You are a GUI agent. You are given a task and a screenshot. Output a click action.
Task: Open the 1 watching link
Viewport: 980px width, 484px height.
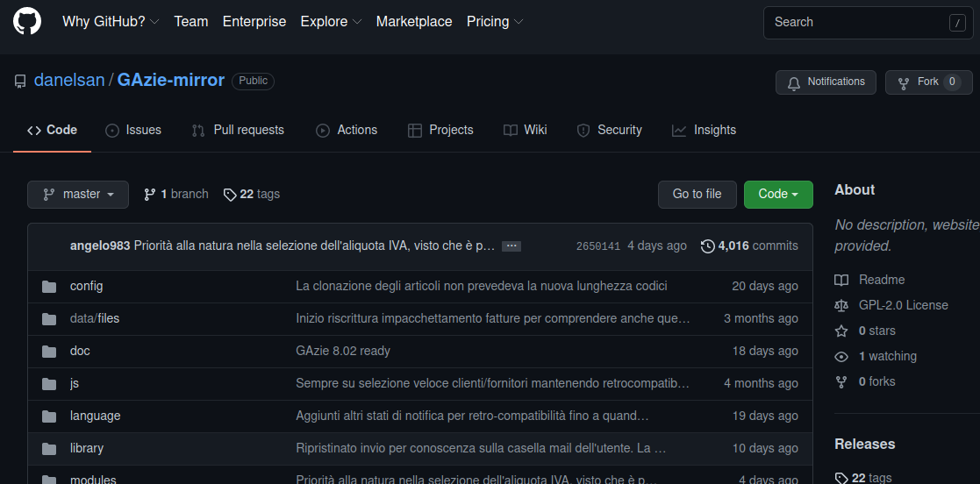click(x=888, y=357)
